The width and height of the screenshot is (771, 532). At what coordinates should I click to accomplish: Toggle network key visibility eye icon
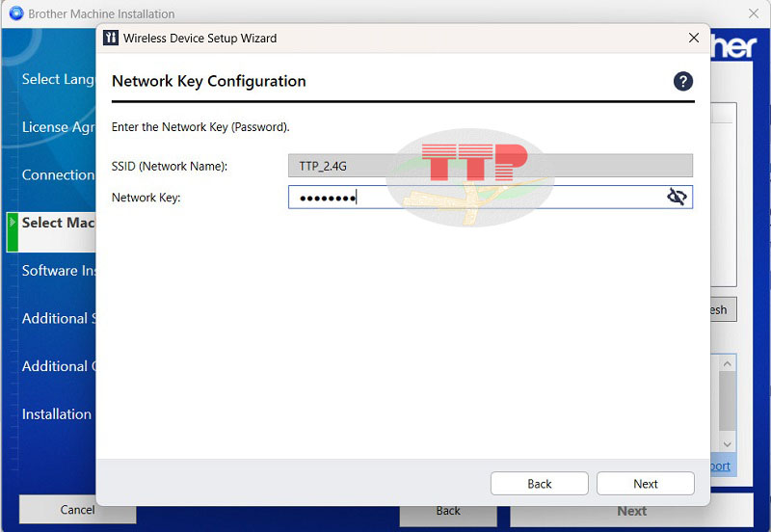coord(677,197)
